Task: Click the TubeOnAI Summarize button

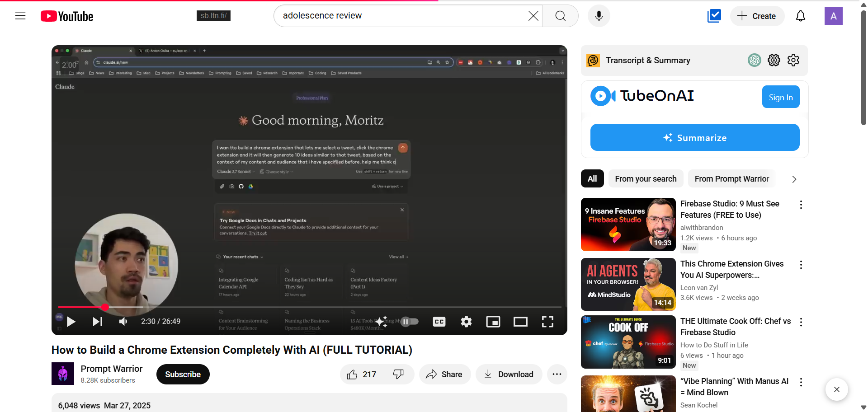Action: [695, 137]
